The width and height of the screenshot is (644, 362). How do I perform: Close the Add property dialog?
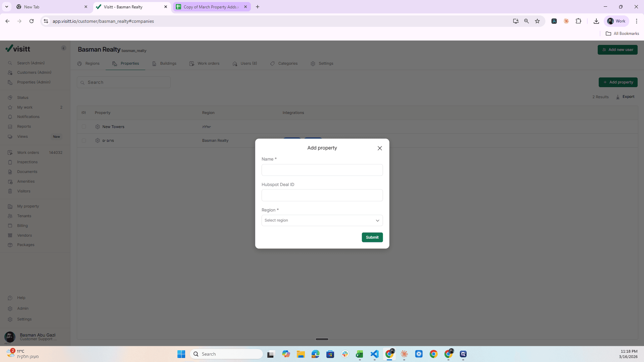pos(380,148)
